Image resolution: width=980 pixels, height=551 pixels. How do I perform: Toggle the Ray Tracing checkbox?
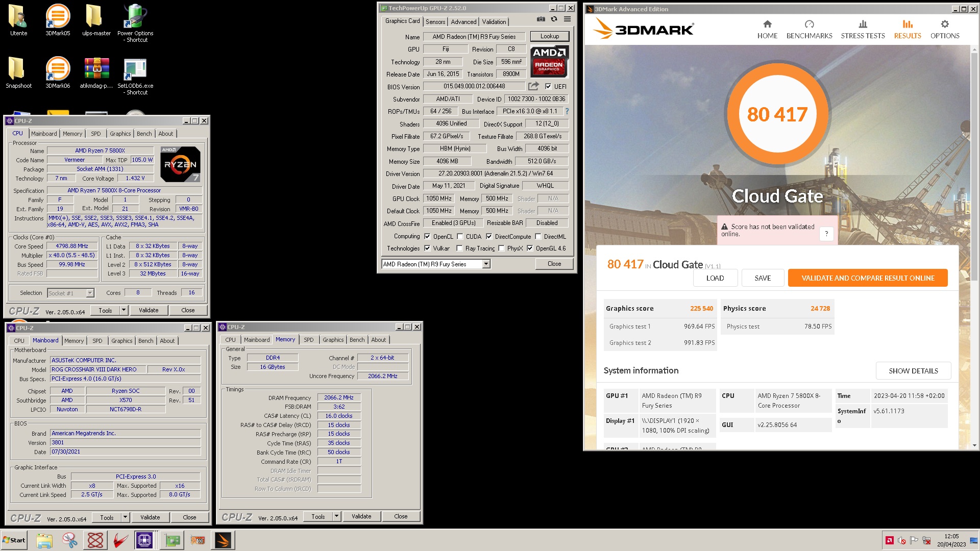tap(459, 248)
